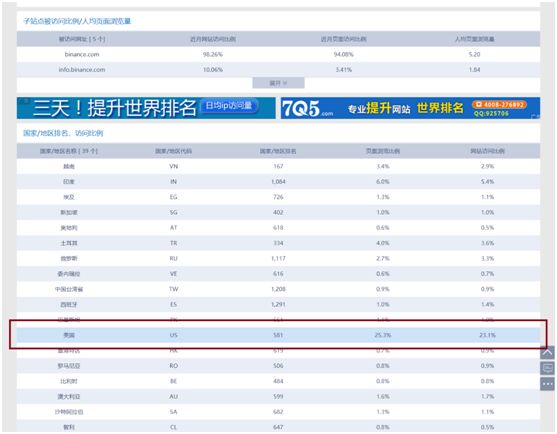The height and width of the screenshot is (434, 557).
Task: Click the three-dots more icon
Action: (x=547, y=384)
